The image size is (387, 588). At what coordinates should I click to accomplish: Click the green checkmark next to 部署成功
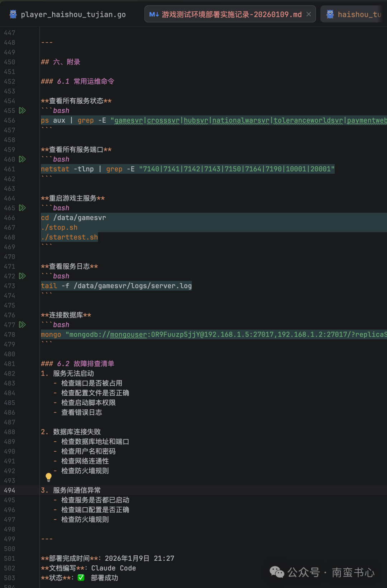[81, 578]
